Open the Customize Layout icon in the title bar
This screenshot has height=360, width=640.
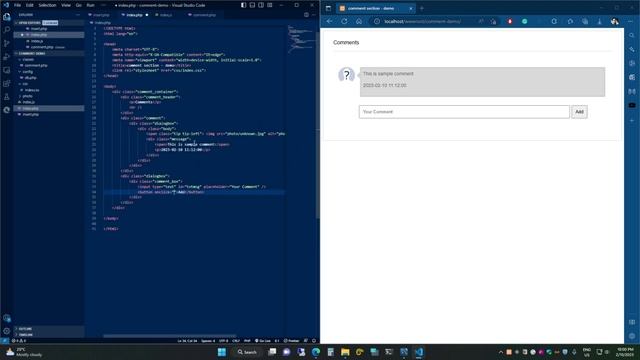point(270,5)
